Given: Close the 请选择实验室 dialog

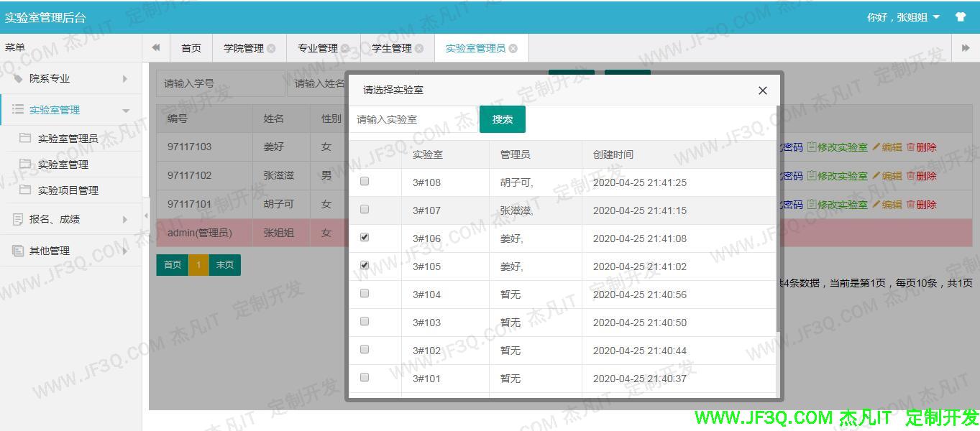Looking at the screenshot, I should click(762, 91).
